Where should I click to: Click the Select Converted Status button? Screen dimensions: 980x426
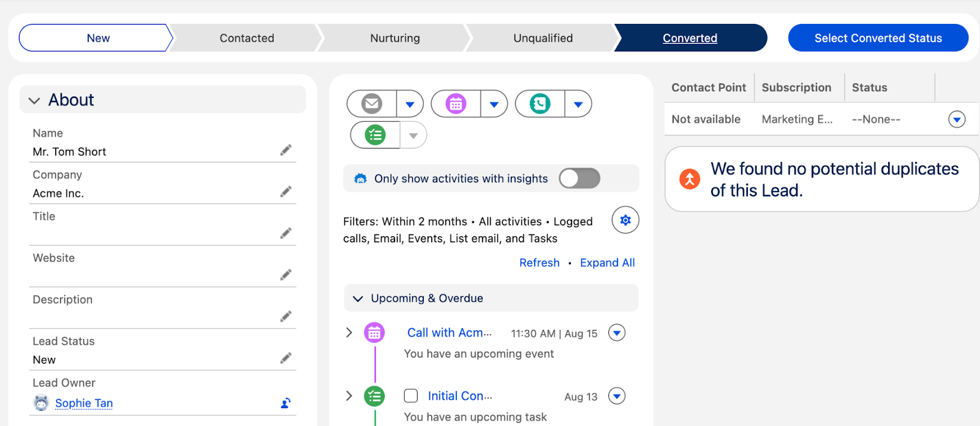click(878, 37)
